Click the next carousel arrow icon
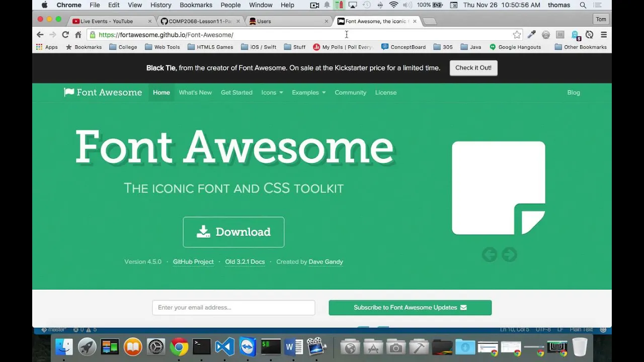The width and height of the screenshot is (644, 362). point(509,254)
